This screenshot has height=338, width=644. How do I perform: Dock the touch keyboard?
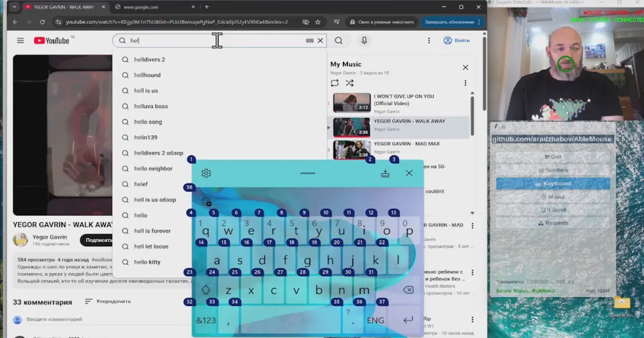[x=385, y=173]
